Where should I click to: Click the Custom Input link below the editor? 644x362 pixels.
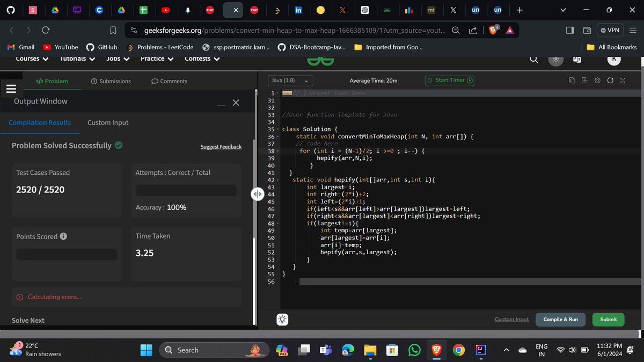coord(511,319)
